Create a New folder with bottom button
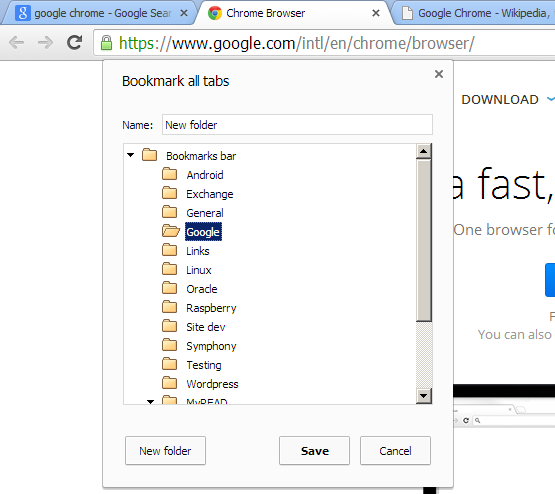This screenshot has height=494, width=555. click(x=165, y=450)
